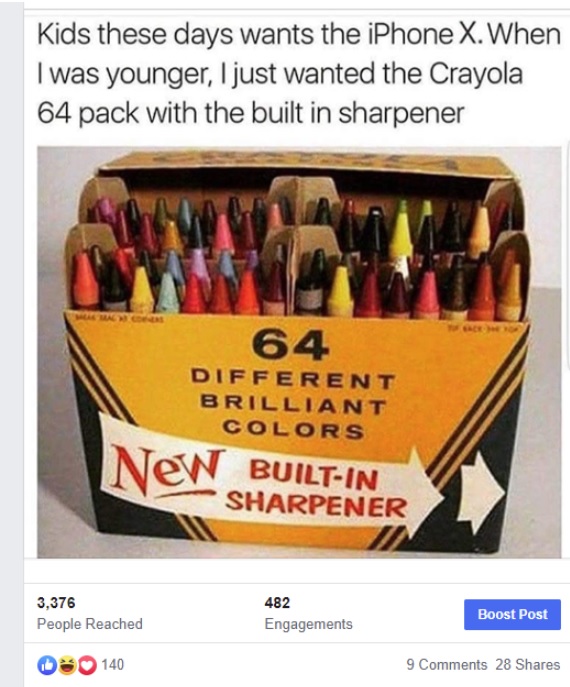Click the Built-In Sharpener banner text
Screen dimensions: 570x687
coord(316,491)
